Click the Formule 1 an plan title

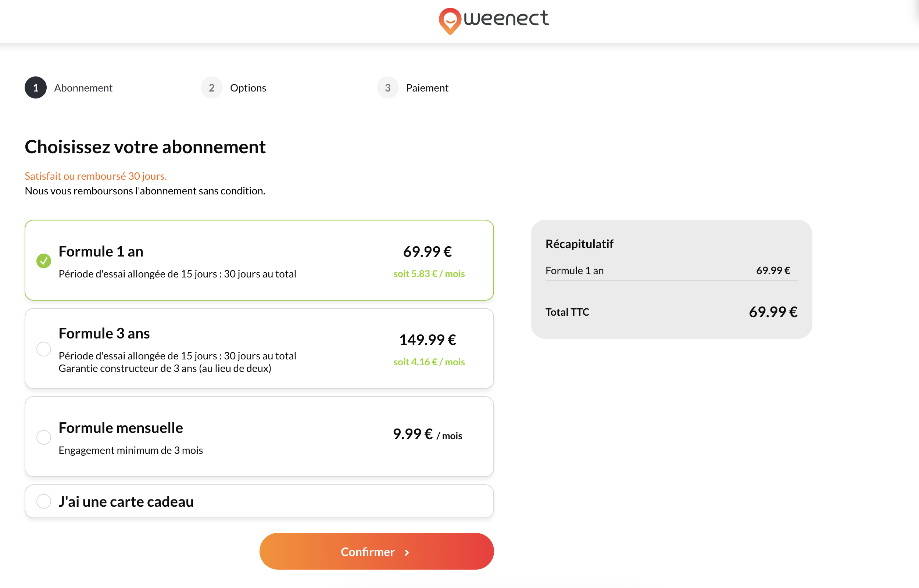click(x=101, y=252)
